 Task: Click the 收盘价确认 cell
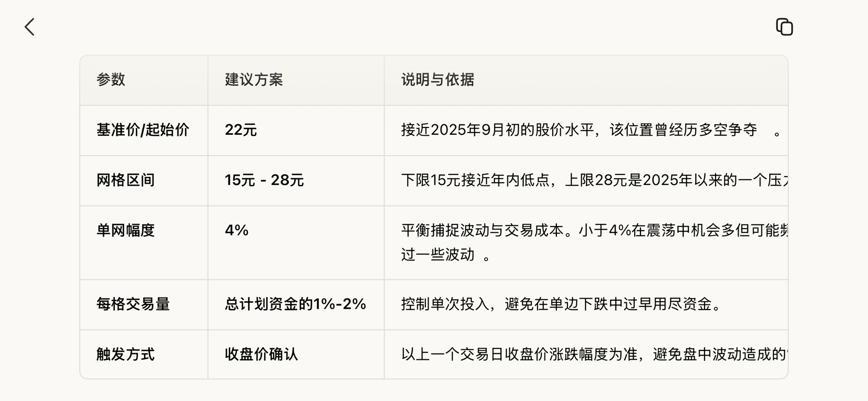pos(261,355)
